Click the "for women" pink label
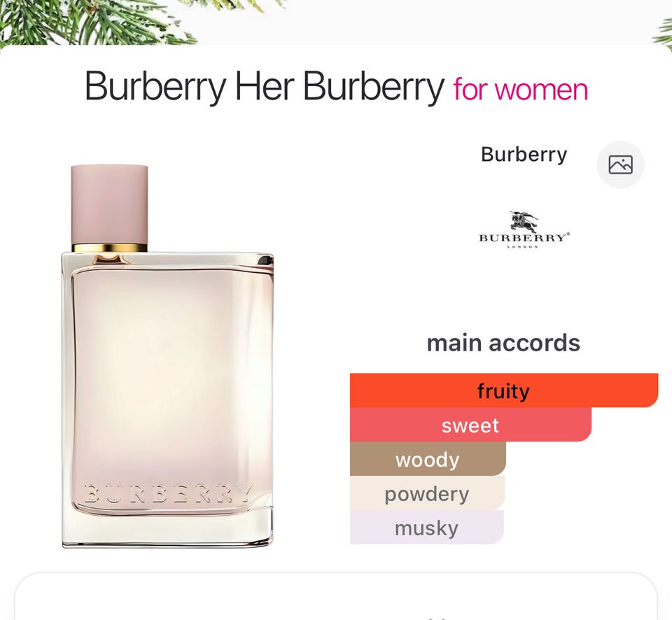The image size is (672, 620). [x=520, y=90]
